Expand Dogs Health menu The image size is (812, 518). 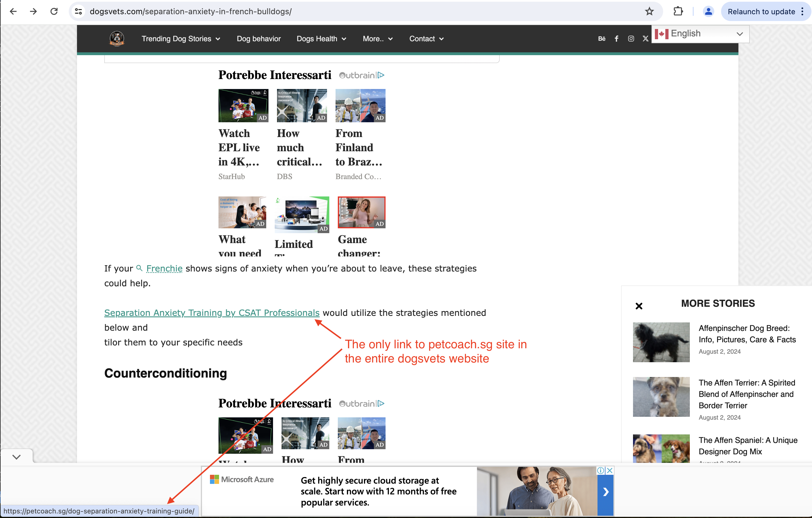(x=321, y=39)
